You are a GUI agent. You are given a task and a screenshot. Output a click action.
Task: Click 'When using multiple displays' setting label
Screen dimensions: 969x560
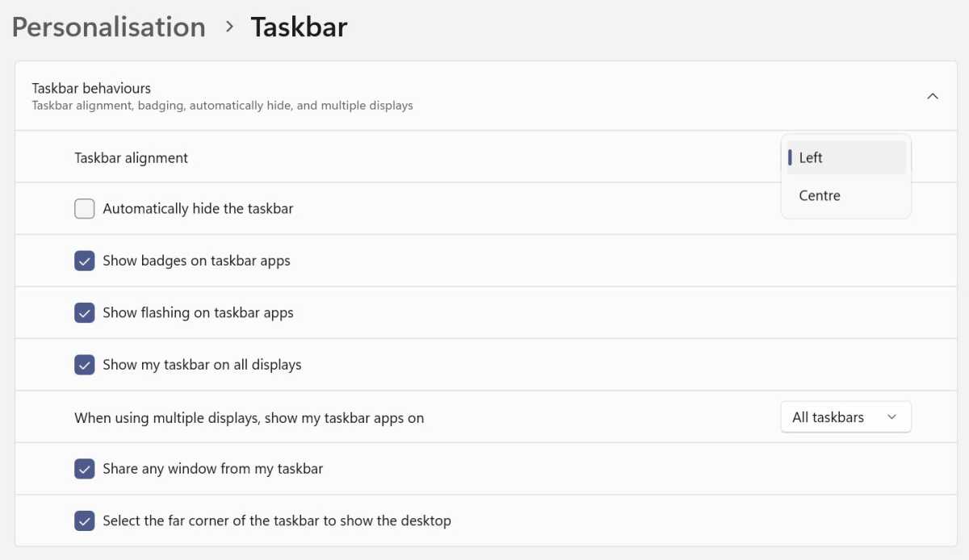pyautogui.click(x=249, y=418)
